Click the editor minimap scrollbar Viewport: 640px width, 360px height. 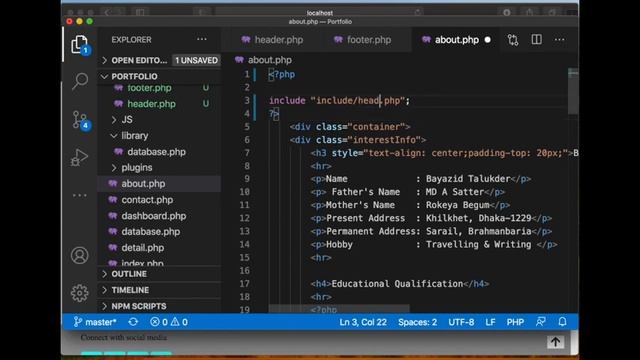pos(573,92)
